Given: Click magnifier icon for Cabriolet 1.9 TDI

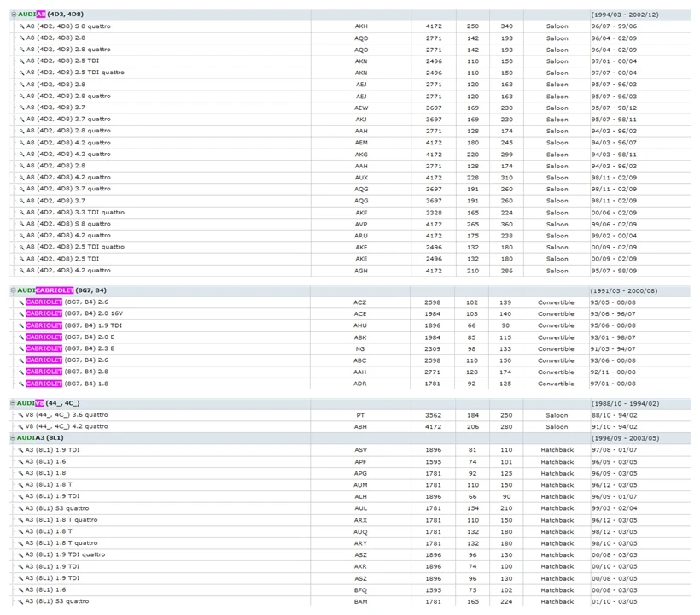Looking at the screenshot, I should pyautogui.click(x=21, y=325).
